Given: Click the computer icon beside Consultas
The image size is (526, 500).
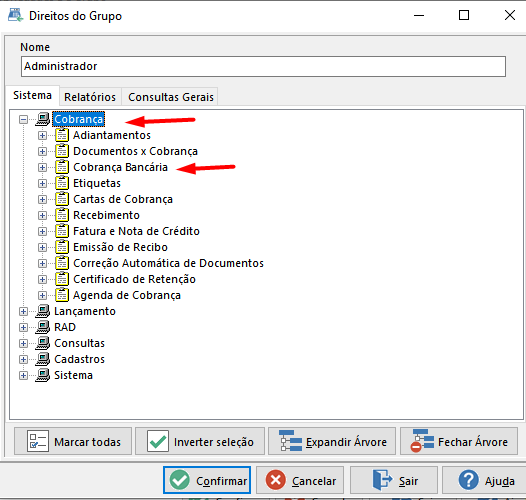Looking at the screenshot, I should (43, 343).
